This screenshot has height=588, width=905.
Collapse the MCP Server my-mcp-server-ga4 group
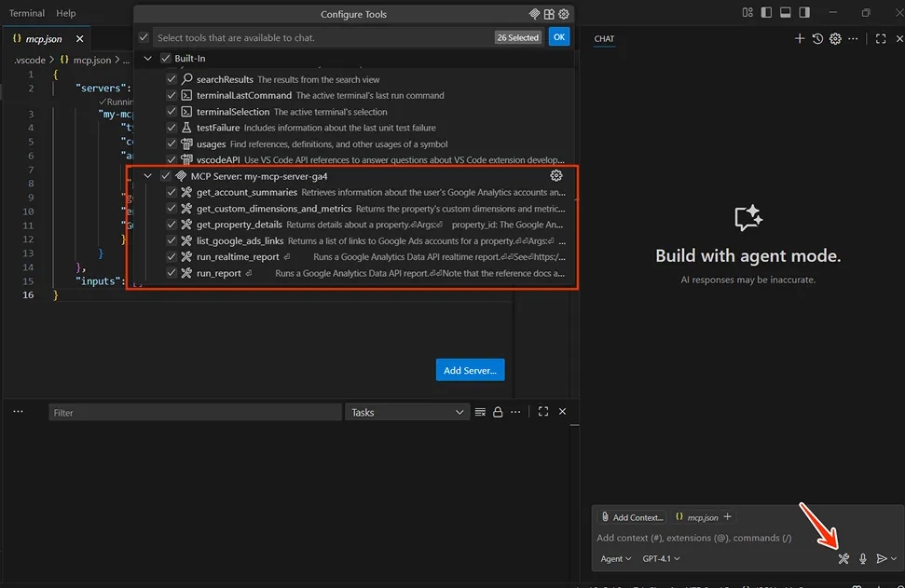click(x=148, y=176)
